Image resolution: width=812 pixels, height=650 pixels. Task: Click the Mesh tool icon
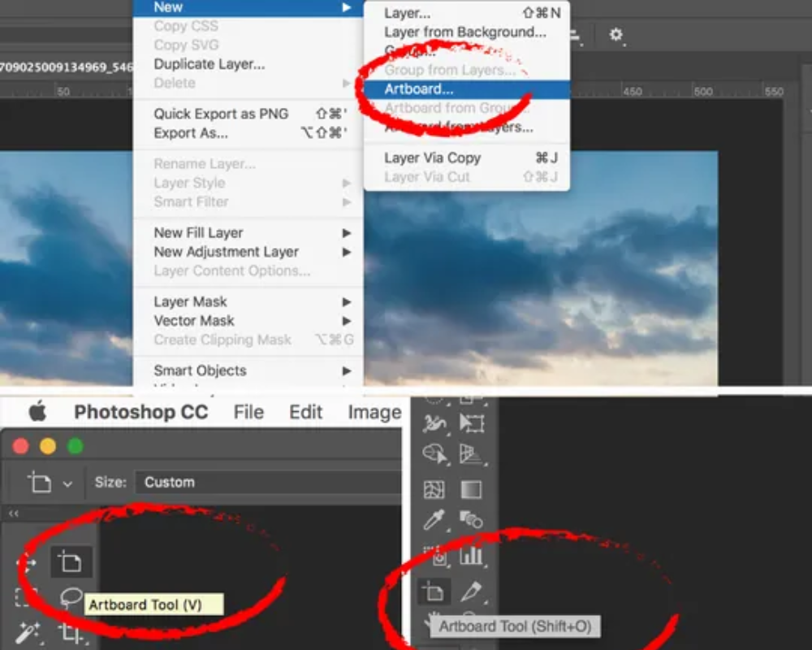click(x=434, y=489)
